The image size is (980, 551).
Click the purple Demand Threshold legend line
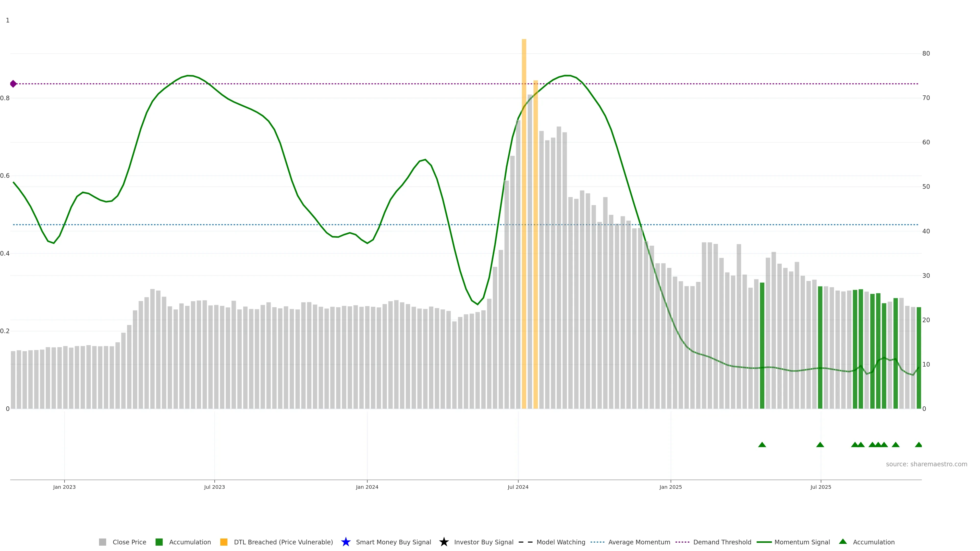point(682,542)
